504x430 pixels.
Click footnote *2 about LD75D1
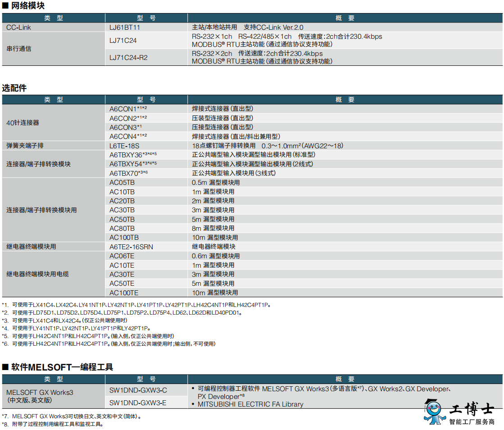(122, 313)
